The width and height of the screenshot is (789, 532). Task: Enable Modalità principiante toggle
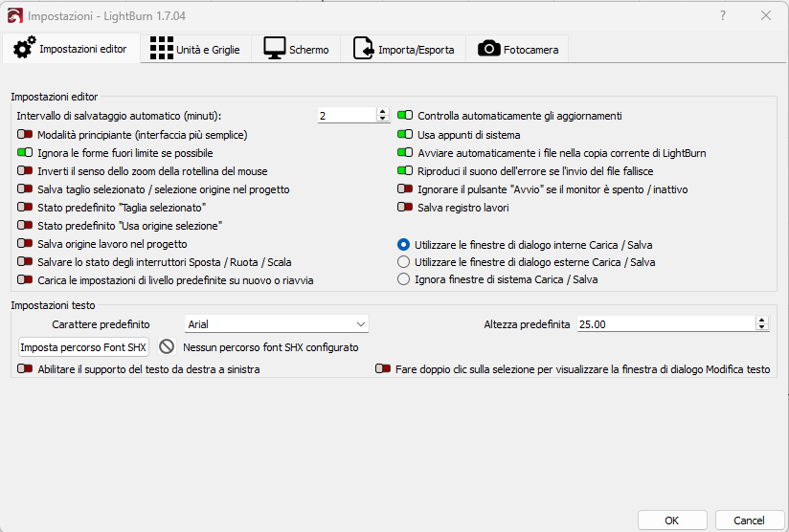click(x=25, y=135)
